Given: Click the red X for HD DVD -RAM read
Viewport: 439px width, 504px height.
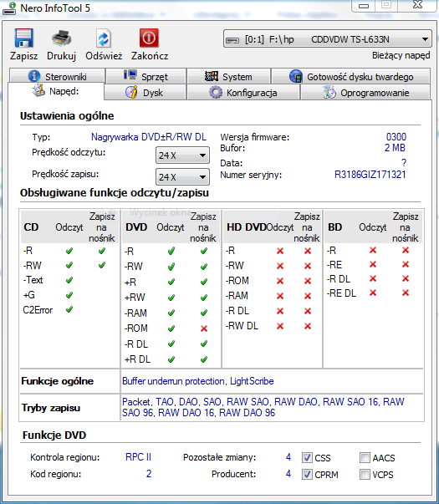Looking at the screenshot, I should pyautogui.click(x=280, y=296).
